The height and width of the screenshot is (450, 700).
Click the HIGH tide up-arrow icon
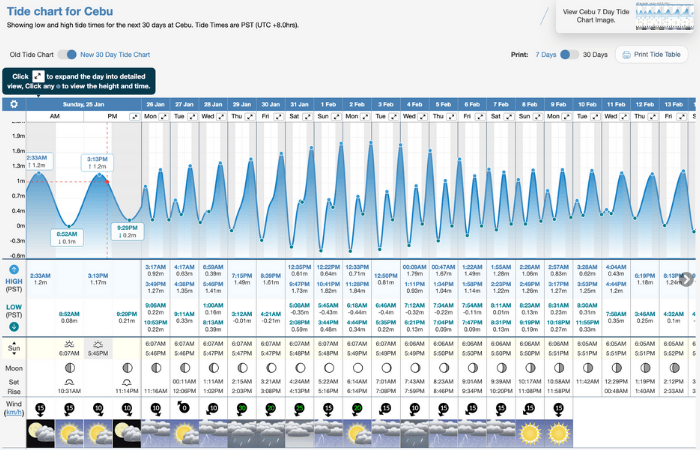pos(14,270)
